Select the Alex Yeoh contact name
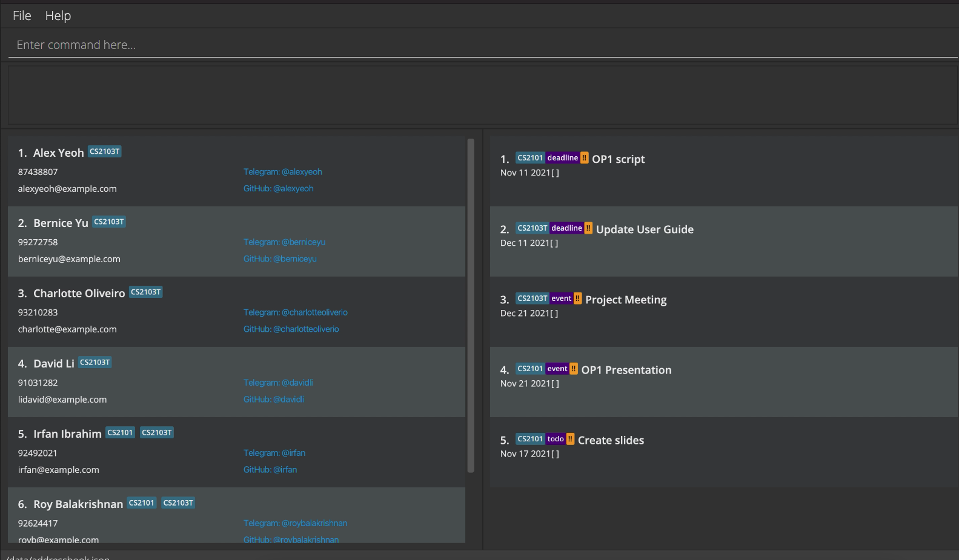The image size is (959, 560). pyautogui.click(x=59, y=153)
